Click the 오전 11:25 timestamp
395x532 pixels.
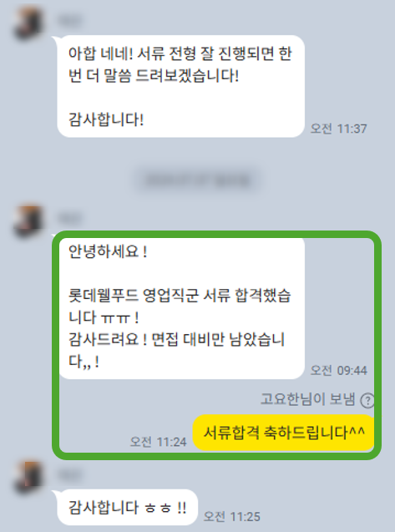(x=232, y=516)
